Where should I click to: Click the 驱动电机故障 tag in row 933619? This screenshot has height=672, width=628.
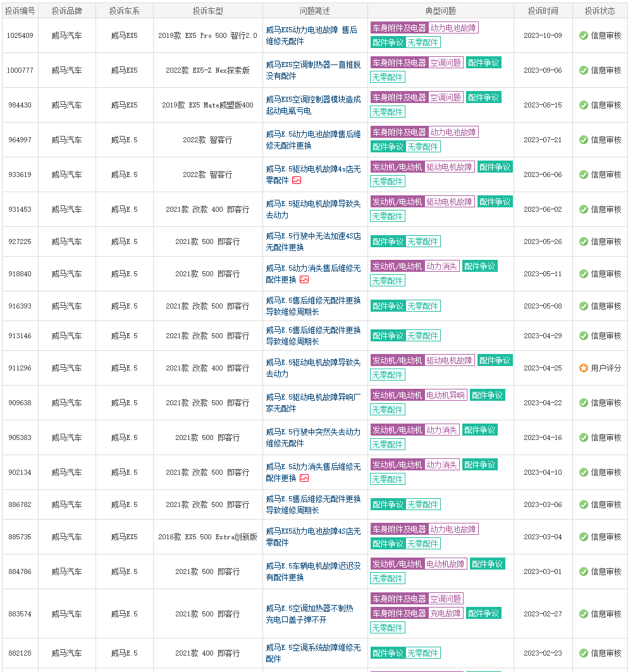[x=449, y=167]
